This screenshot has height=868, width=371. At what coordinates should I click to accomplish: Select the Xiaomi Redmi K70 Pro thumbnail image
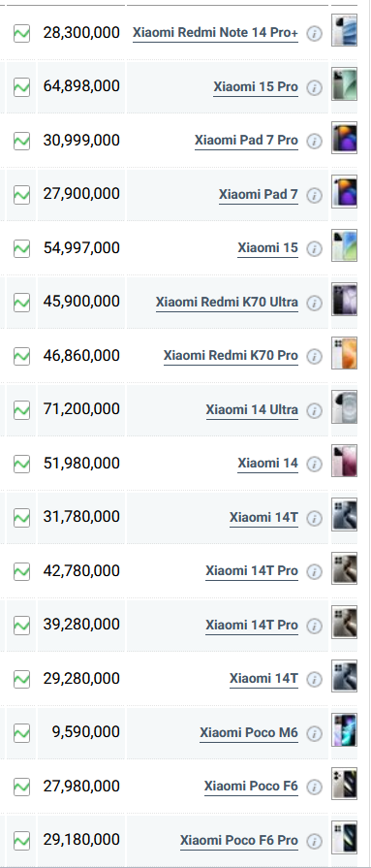(345, 353)
